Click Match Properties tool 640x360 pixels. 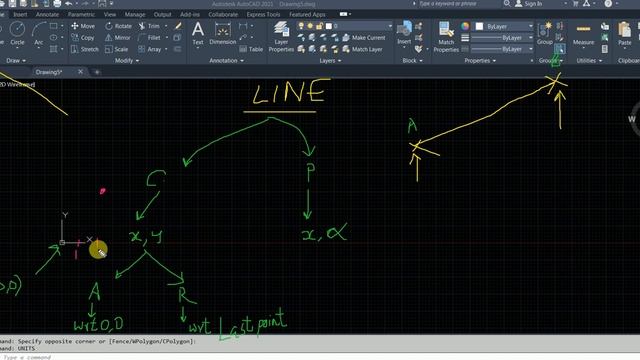pos(446,37)
